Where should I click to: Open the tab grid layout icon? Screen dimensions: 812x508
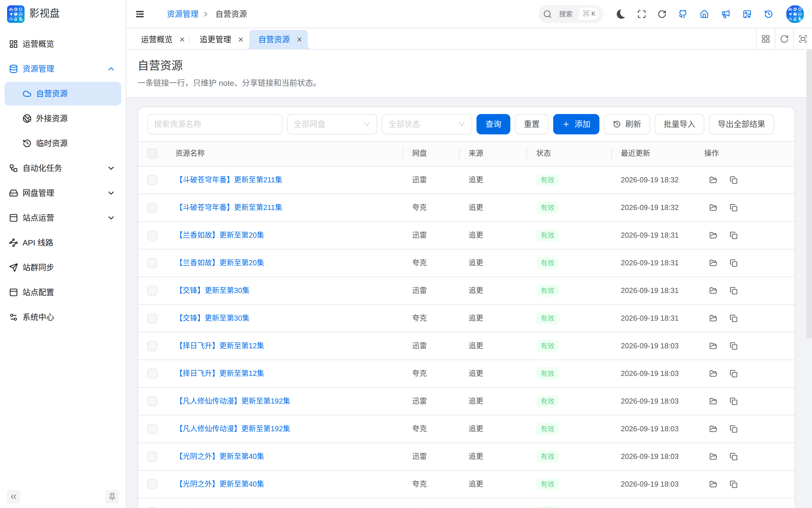click(766, 39)
